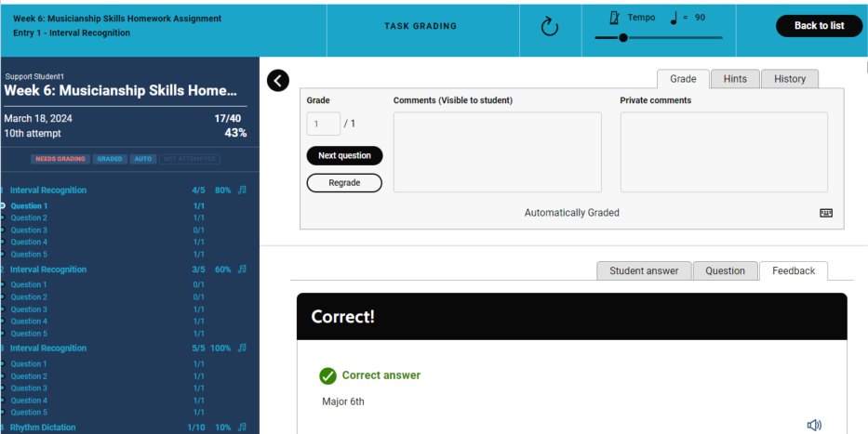This screenshot has width=868, height=434.
Task: Click the refresh circular arrow icon
Action: (x=549, y=27)
